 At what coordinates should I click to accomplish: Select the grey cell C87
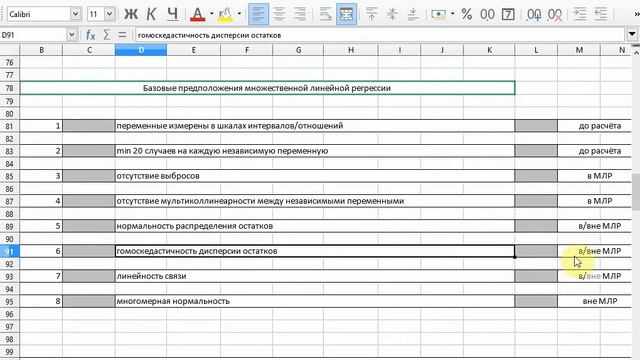(89, 201)
